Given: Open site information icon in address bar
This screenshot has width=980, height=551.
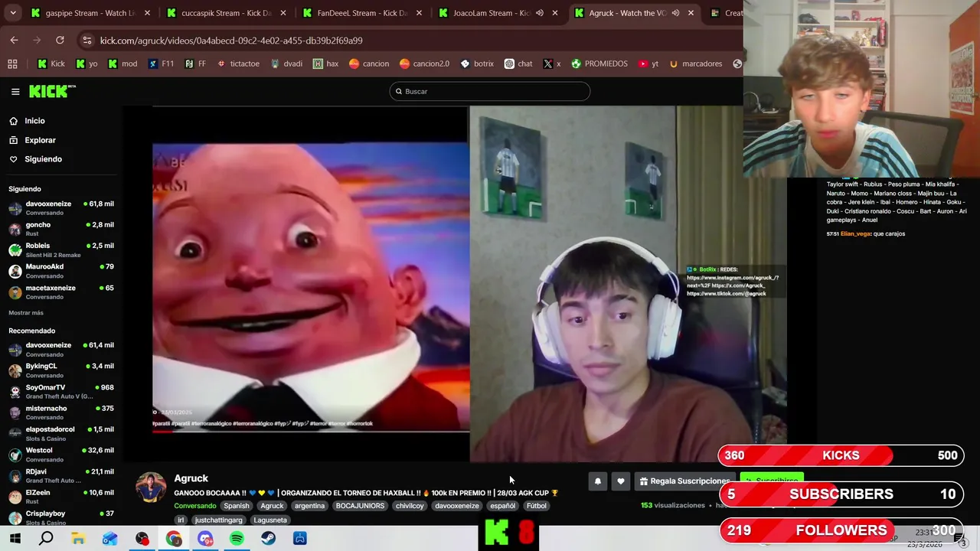Looking at the screenshot, I should (x=87, y=40).
